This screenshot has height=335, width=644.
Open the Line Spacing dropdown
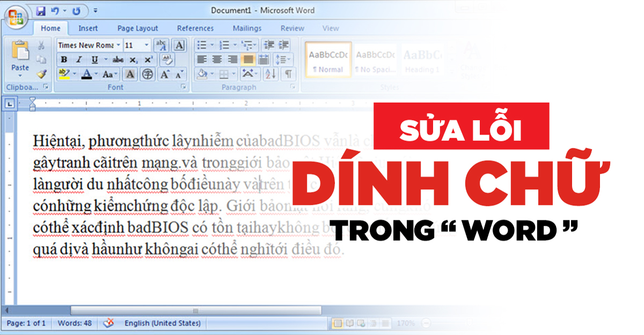click(x=283, y=59)
